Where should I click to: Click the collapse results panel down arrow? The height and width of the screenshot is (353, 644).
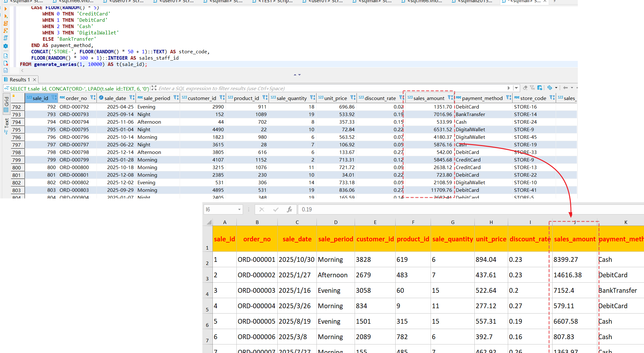299,75
